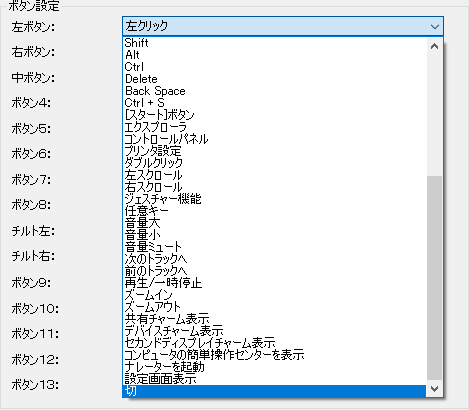Choose 前のトラックへ option

click(274, 271)
